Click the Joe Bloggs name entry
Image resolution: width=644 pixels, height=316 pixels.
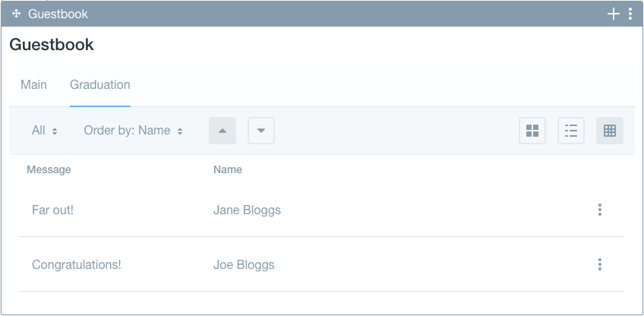click(x=244, y=264)
